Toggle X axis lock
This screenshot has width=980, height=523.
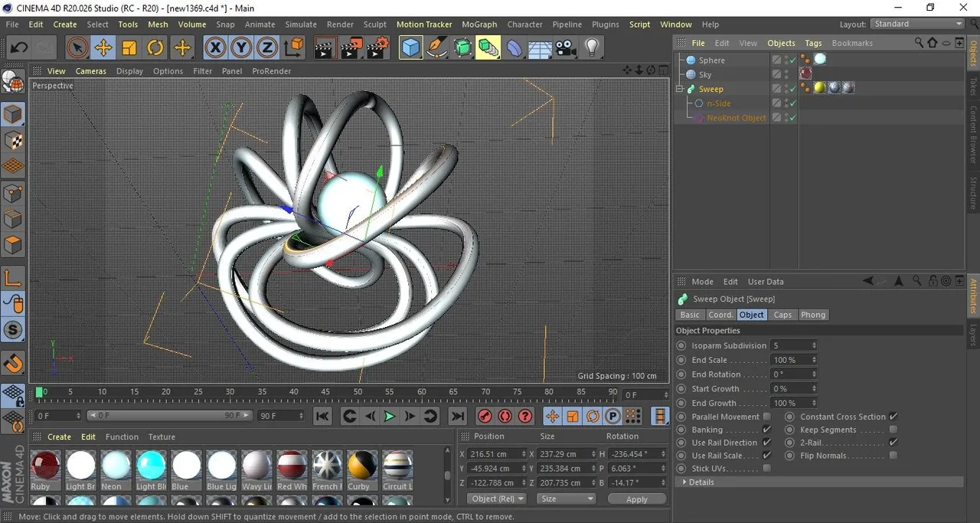tap(215, 48)
